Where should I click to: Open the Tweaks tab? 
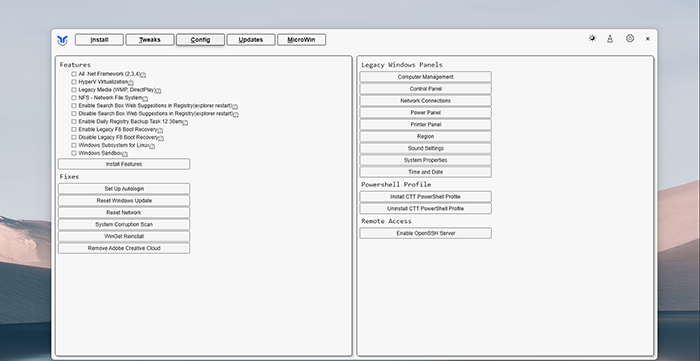tap(150, 40)
